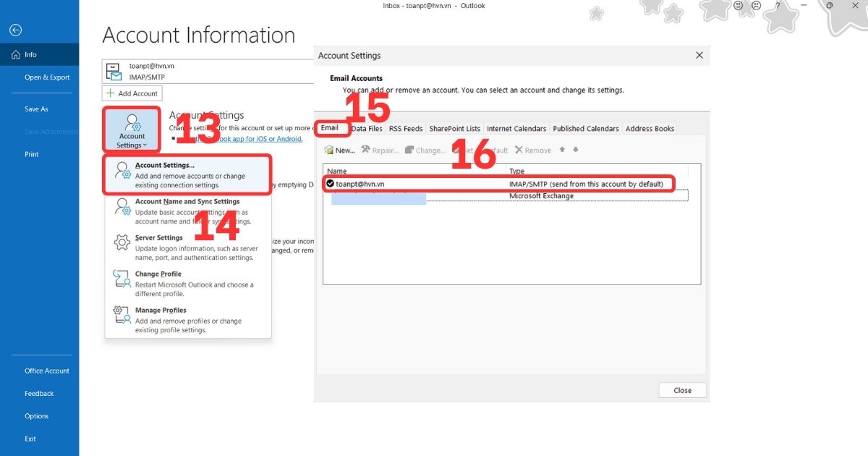Click the Manage Profiles icon
The width and height of the screenshot is (868, 456).
click(121, 315)
